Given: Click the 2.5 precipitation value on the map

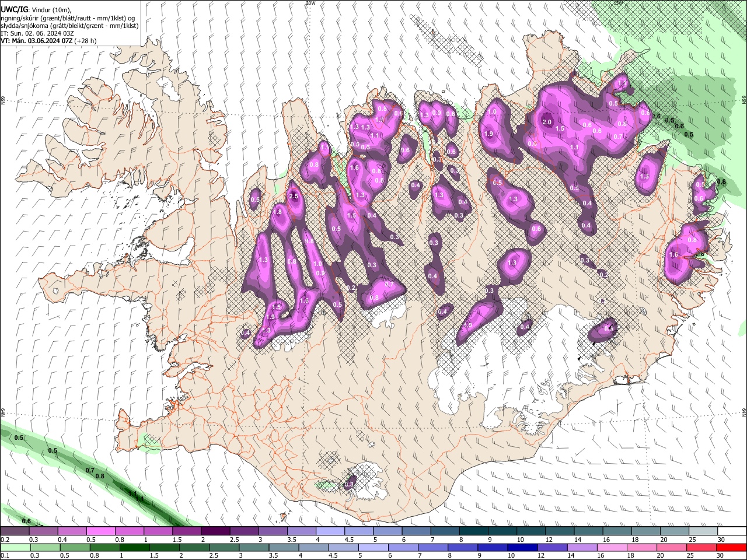Looking at the screenshot, I should point(294,197).
